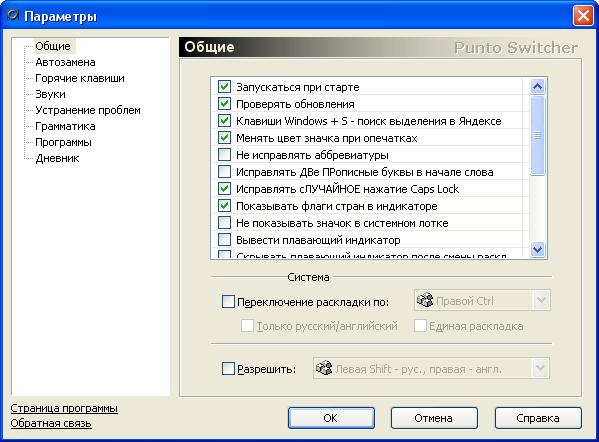
Task: Select Грамматика in the tree
Action: [x=65, y=126]
